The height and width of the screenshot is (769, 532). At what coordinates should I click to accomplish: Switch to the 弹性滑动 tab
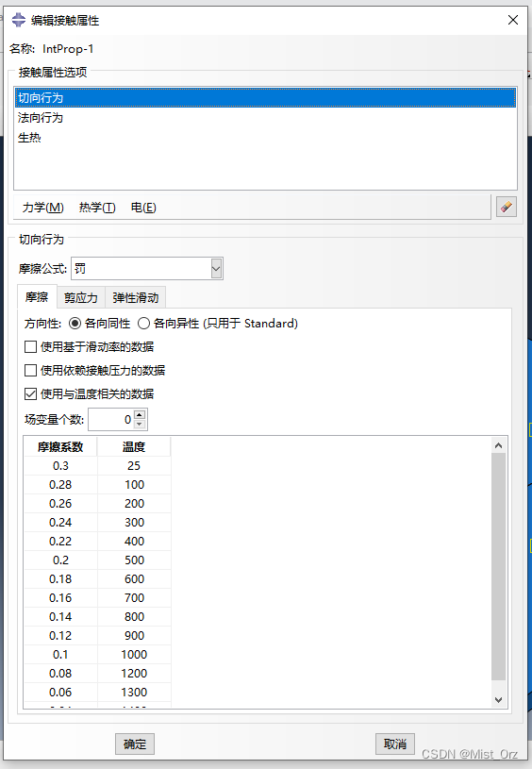click(x=135, y=298)
